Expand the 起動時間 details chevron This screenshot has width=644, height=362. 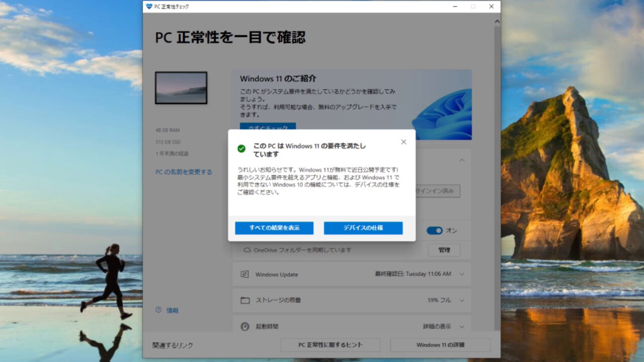[462, 326]
